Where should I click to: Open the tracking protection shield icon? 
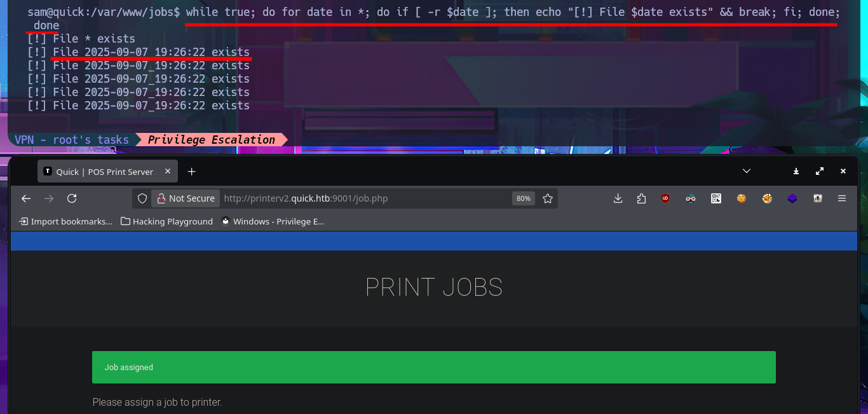point(142,198)
